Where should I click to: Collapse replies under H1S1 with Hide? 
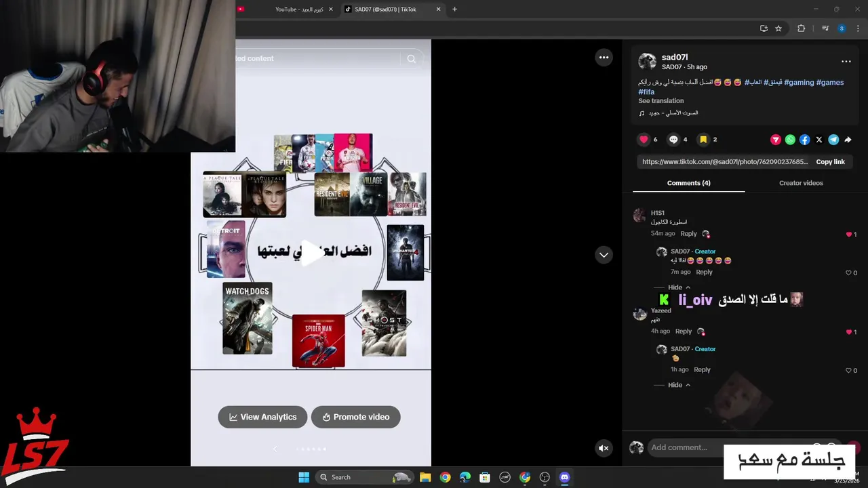[679, 287]
